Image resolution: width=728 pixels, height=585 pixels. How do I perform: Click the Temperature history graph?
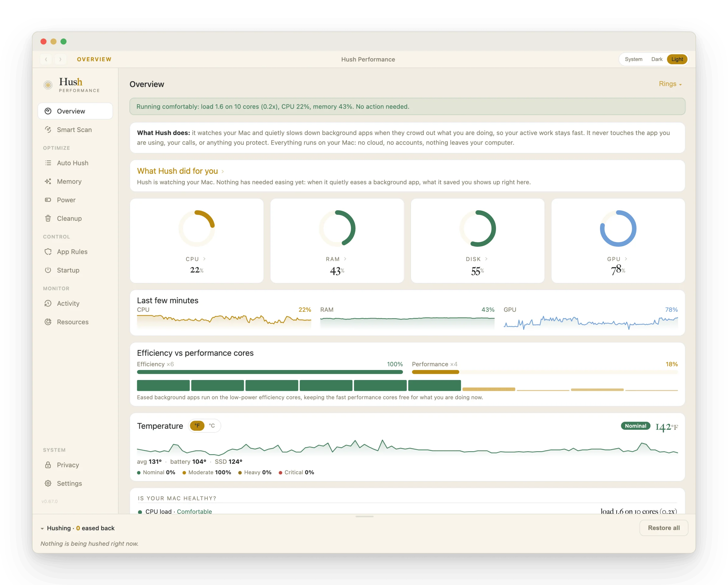407,447
